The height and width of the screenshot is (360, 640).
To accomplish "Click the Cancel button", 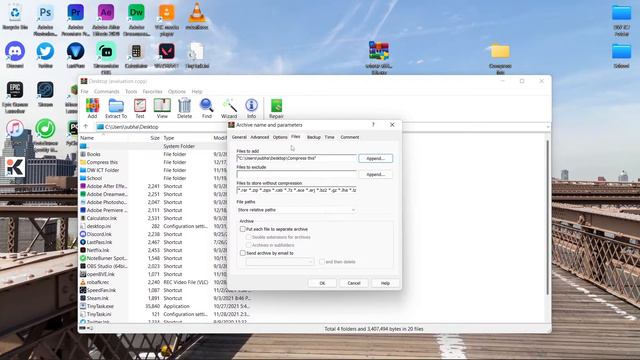I will click(x=354, y=283).
